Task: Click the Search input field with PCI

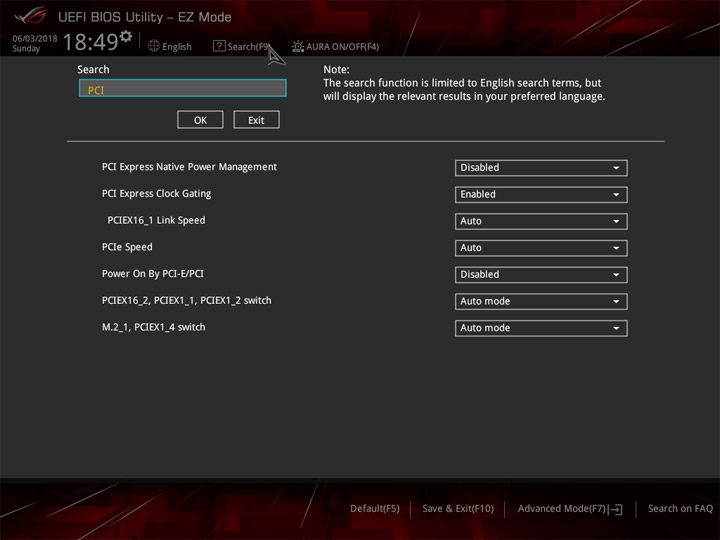Action: [x=183, y=88]
